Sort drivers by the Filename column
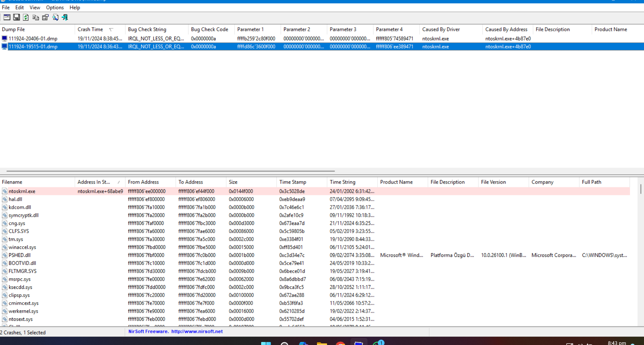This screenshot has height=345, width=644. point(37,182)
